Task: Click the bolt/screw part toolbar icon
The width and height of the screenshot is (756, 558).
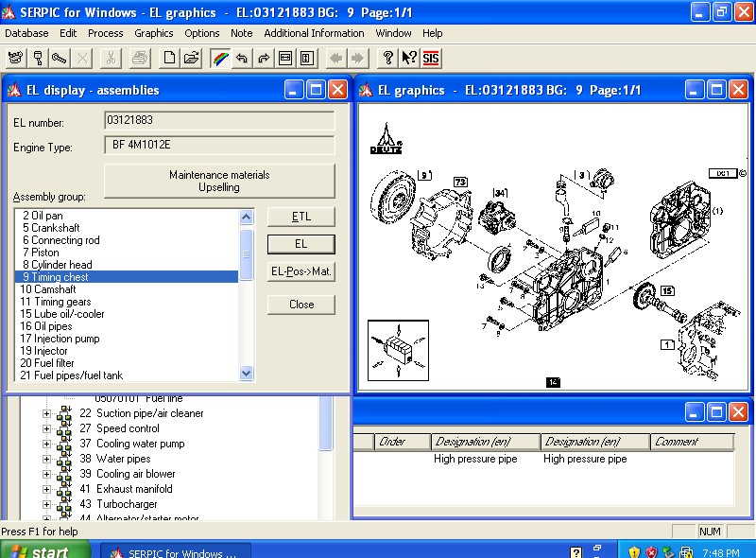Action: 60,59
